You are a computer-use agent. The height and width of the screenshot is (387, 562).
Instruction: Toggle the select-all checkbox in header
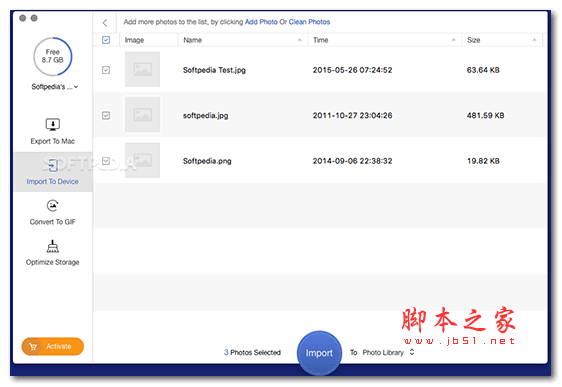click(x=106, y=40)
